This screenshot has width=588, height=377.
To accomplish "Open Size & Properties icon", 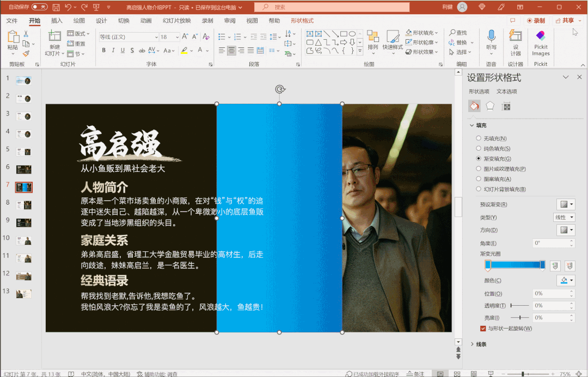I will click(x=506, y=107).
